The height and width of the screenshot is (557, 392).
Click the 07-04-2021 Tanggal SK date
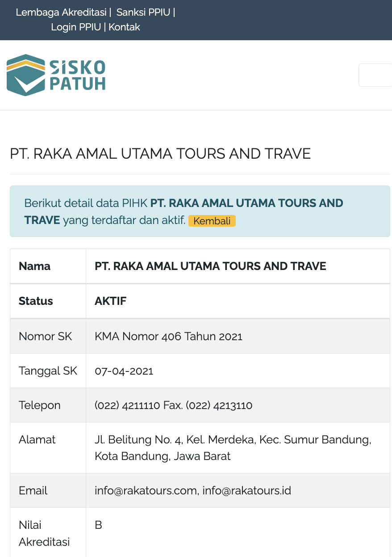124,371
